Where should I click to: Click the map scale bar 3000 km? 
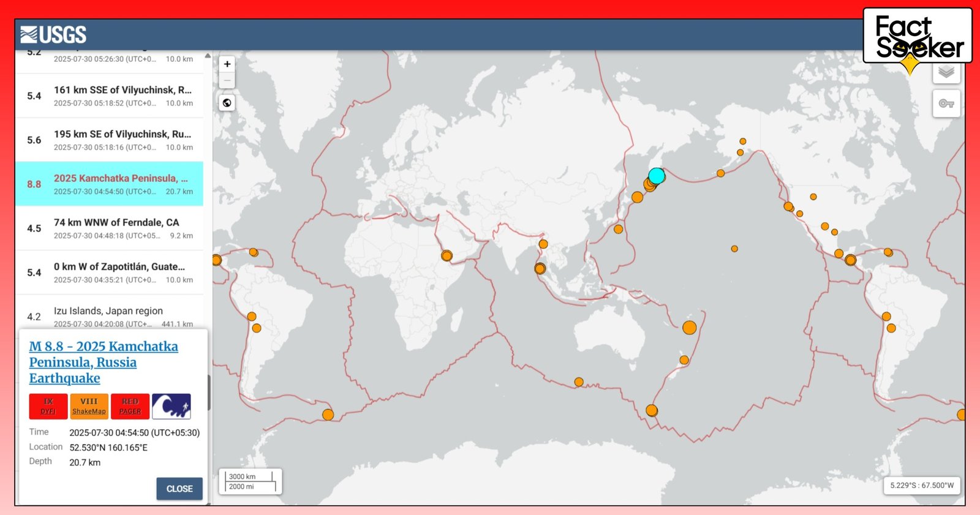pos(251,481)
